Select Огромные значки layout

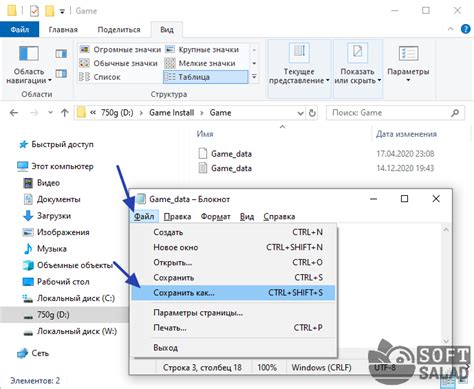(120, 50)
